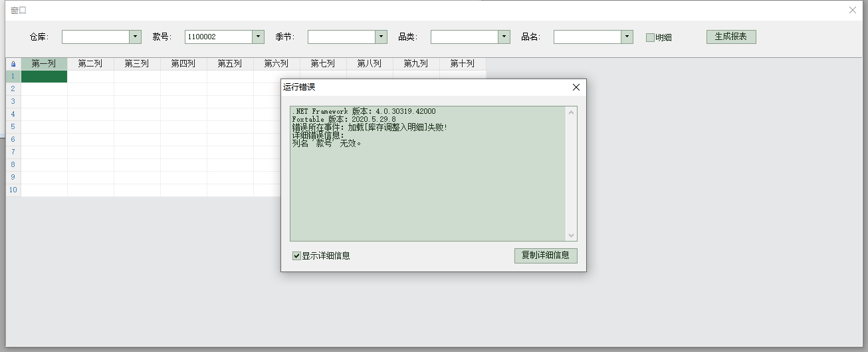
Task: Select the 第四列 column header
Action: pyautogui.click(x=183, y=64)
